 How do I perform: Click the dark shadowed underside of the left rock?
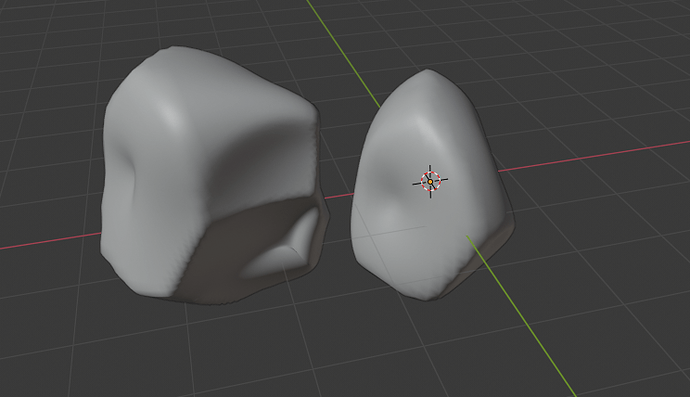pyautogui.click(x=229, y=246)
